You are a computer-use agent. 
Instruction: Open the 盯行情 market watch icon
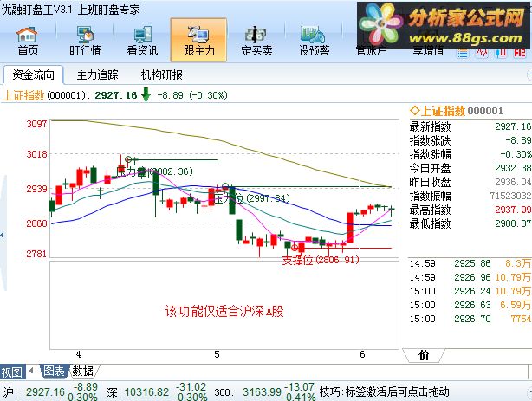pyautogui.click(x=85, y=42)
